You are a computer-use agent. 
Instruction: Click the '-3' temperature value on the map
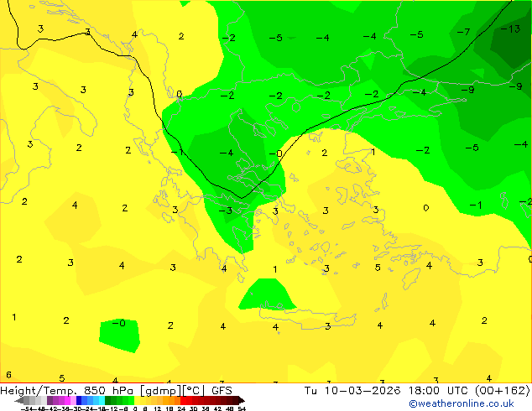[x=225, y=211]
